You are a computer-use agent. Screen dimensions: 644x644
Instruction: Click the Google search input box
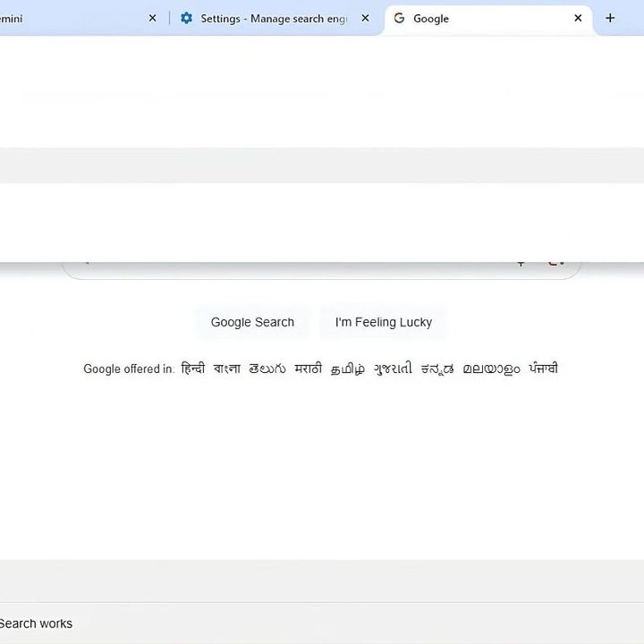point(321,271)
